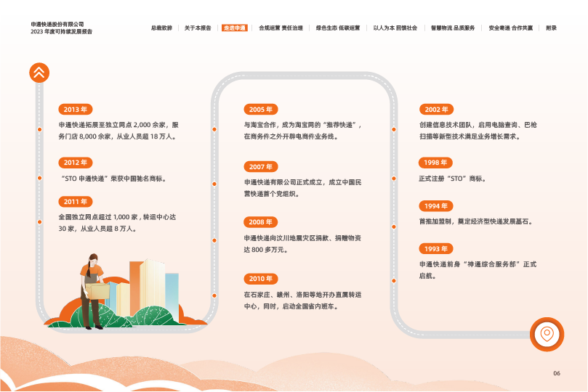Viewport: 588px width, 392px height.
Task: Select the 2002 年 year label
Action: pos(436,110)
